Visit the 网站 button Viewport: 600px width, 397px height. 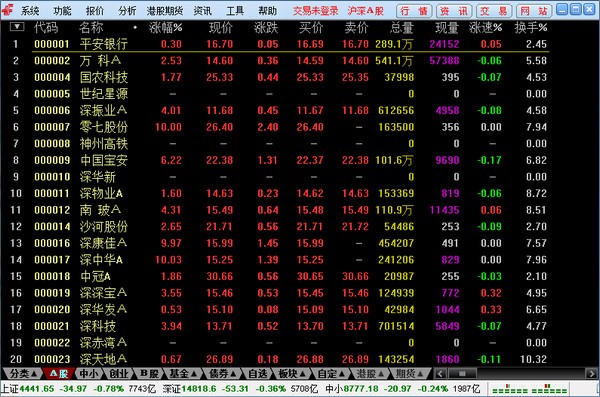[534, 11]
